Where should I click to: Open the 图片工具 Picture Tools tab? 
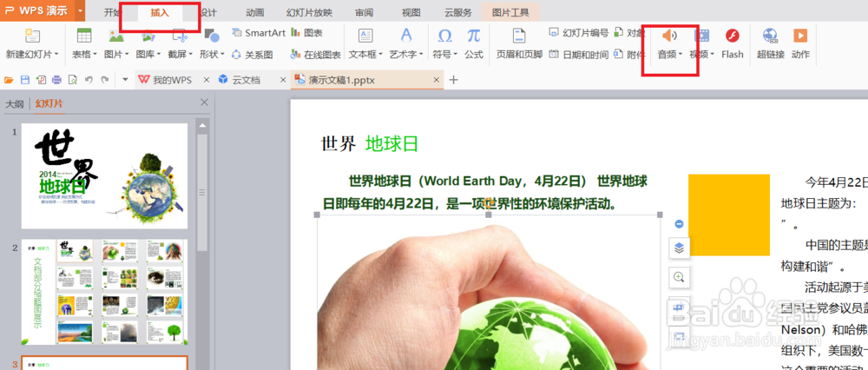[510, 12]
